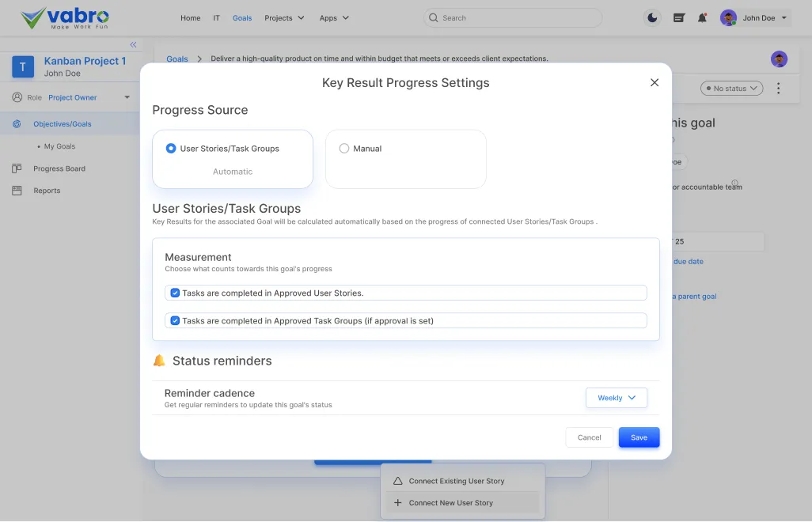Screen dimensions: 812x522
Task: Open the messages inbox icon in header
Action: pyautogui.click(x=678, y=18)
